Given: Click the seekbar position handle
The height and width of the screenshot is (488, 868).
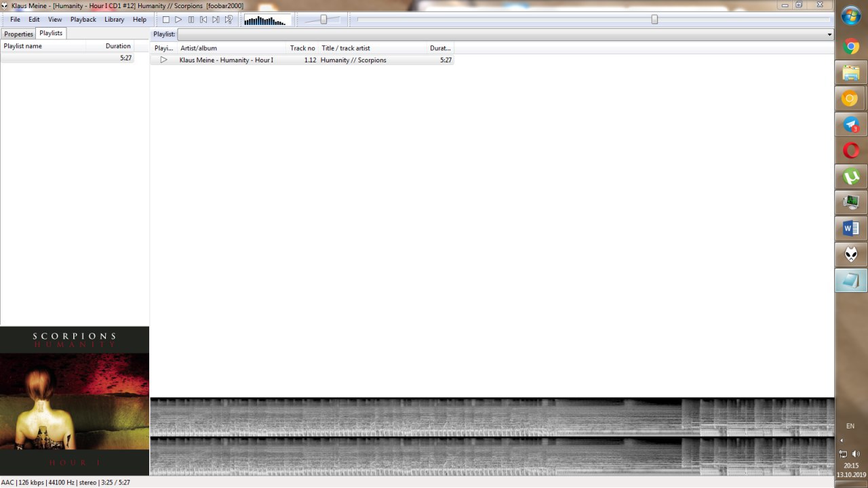Looking at the screenshot, I should tap(654, 20).
